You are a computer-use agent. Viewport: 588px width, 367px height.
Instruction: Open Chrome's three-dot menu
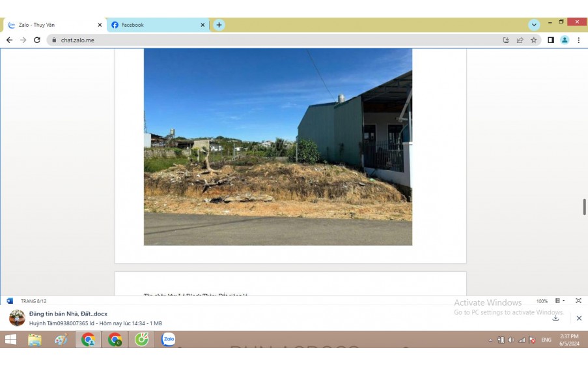[578, 40]
